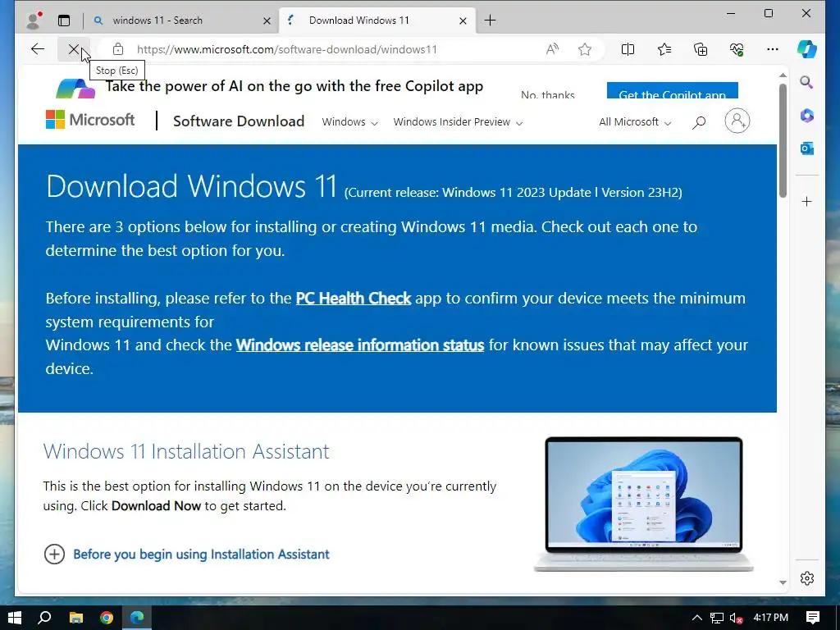Activate Read aloud icon in address bar

point(552,49)
